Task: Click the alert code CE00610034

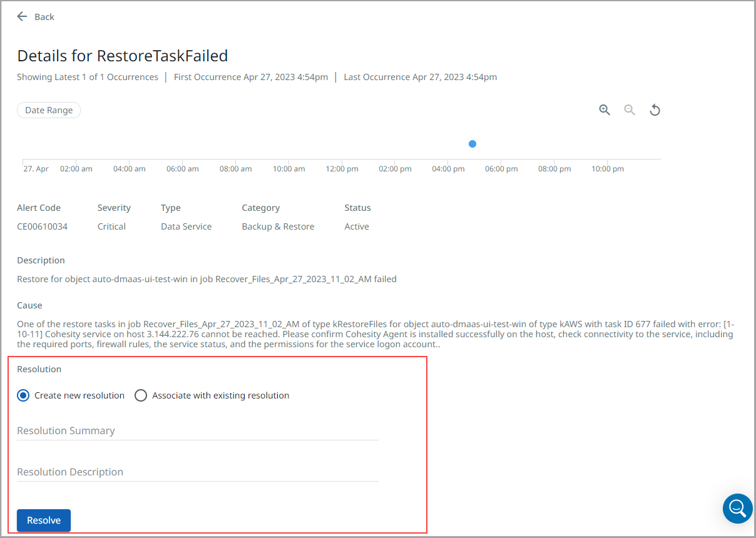Action: pos(42,226)
